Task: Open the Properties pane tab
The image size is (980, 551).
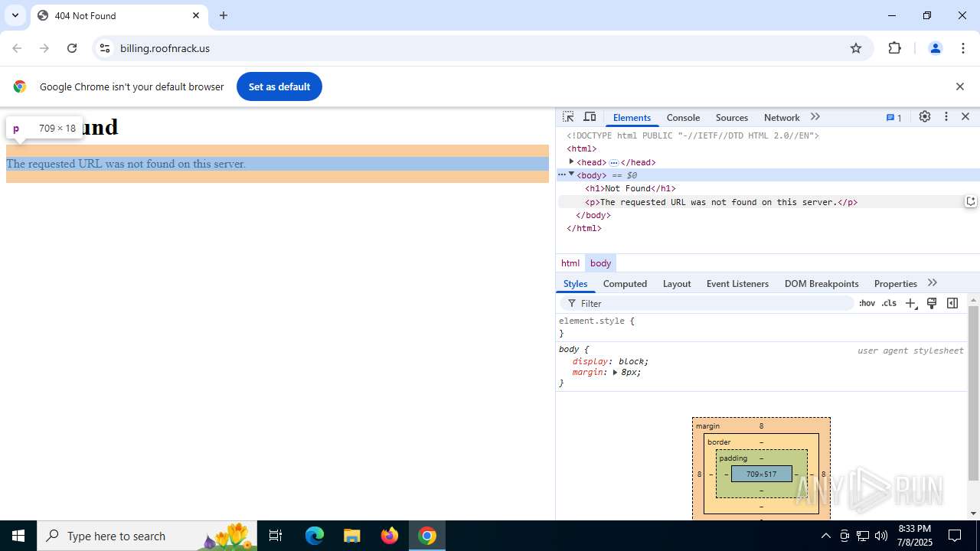Action: 895,284
